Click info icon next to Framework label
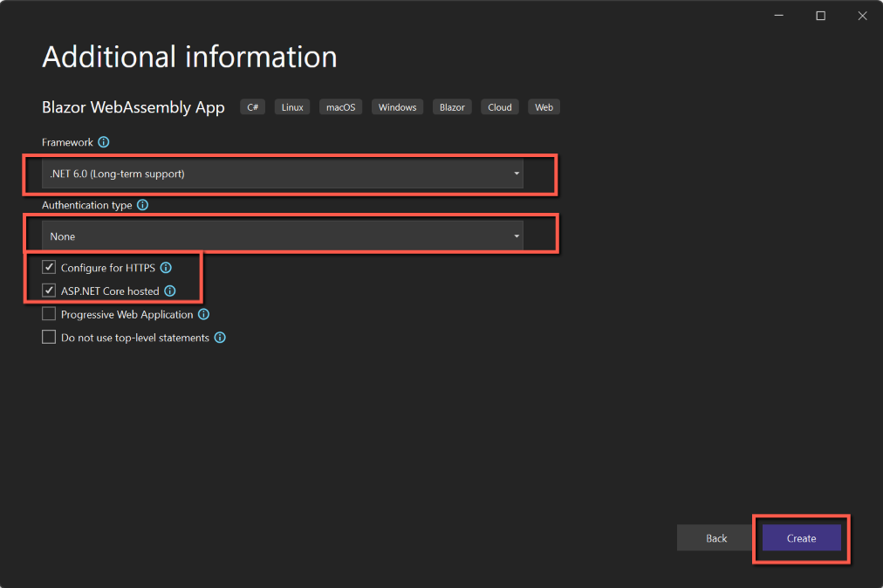This screenshot has height=588, width=883. (x=104, y=142)
